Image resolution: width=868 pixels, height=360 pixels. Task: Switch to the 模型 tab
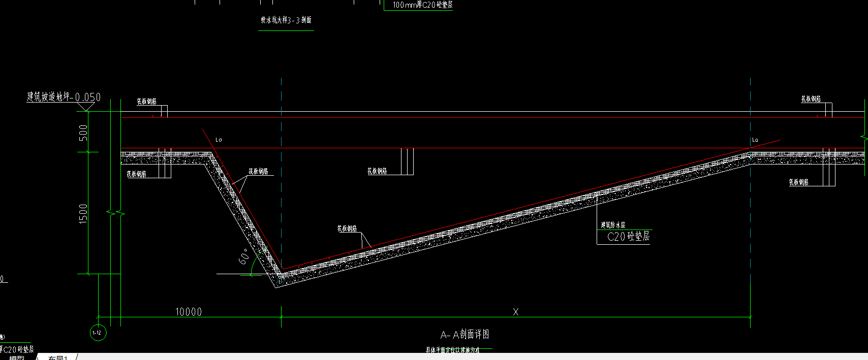point(17,357)
